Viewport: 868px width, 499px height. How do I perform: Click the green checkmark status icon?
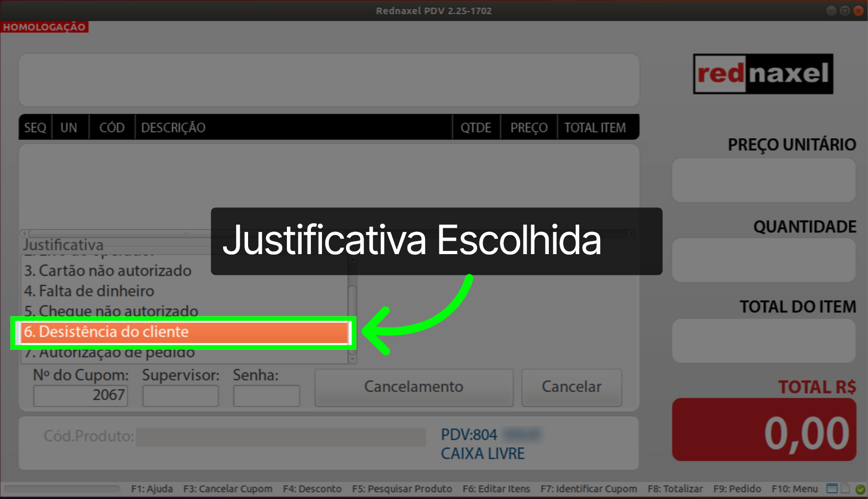(x=860, y=489)
